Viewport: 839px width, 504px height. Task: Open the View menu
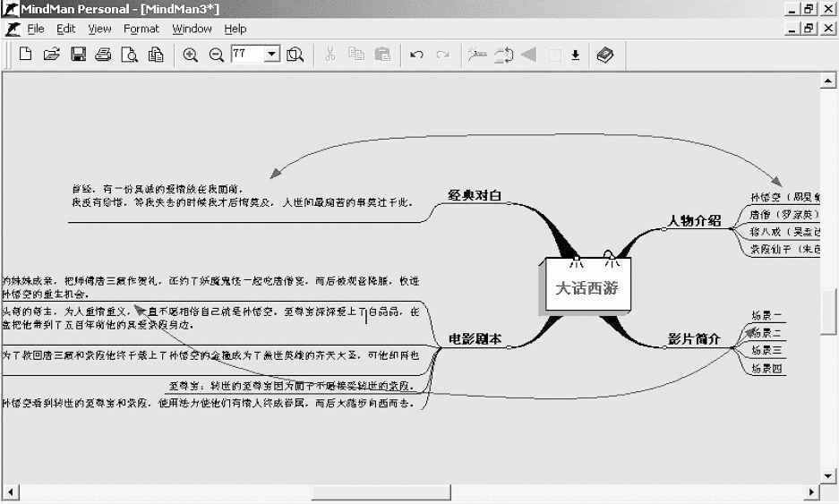coord(99,29)
